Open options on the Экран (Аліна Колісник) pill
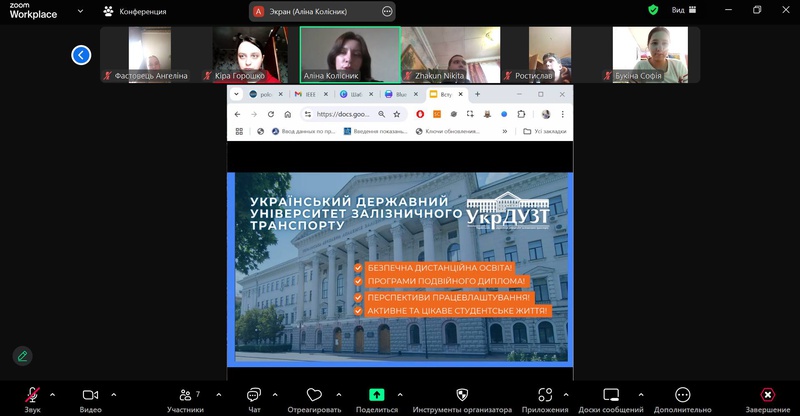Image resolution: width=800 pixels, height=416 pixels. (387, 11)
